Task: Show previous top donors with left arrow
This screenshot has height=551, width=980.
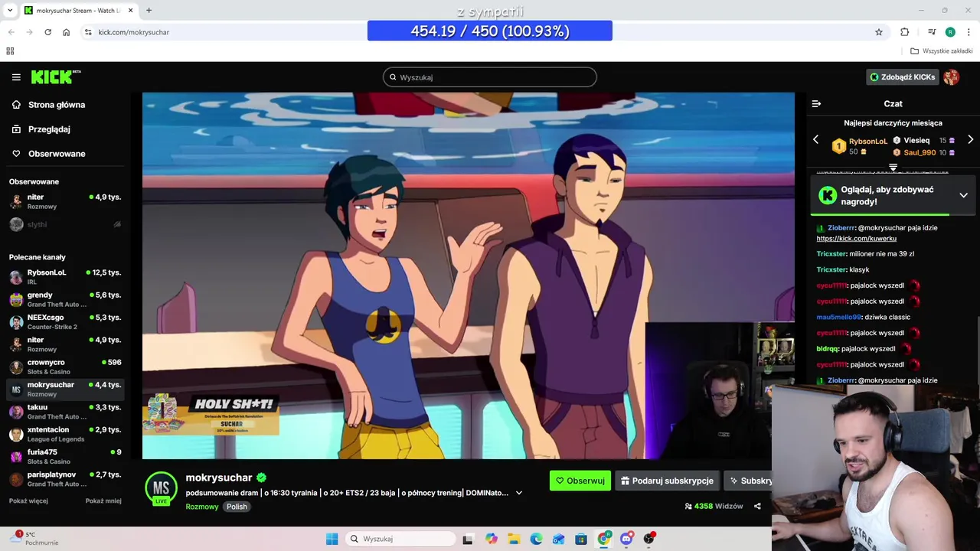Action: coord(815,140)
